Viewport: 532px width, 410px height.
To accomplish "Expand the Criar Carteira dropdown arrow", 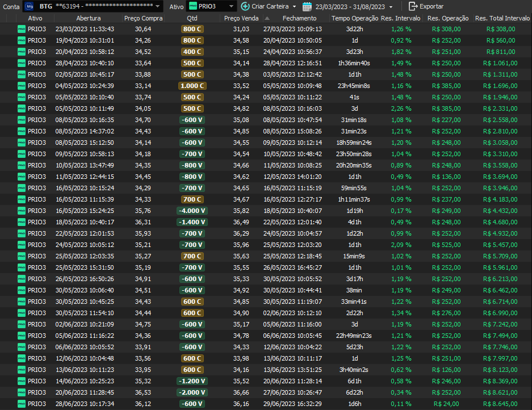I will click(x=294, y=7).
